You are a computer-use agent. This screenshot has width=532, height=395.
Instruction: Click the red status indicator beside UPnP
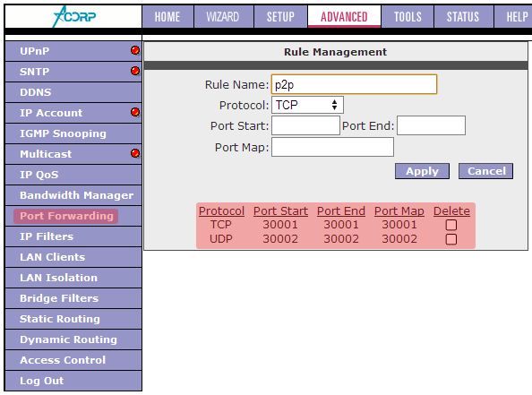pos(135,50)
